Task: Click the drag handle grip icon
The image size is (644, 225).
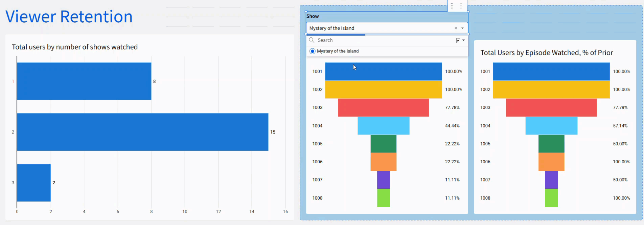Action: [x=452, y=6]
